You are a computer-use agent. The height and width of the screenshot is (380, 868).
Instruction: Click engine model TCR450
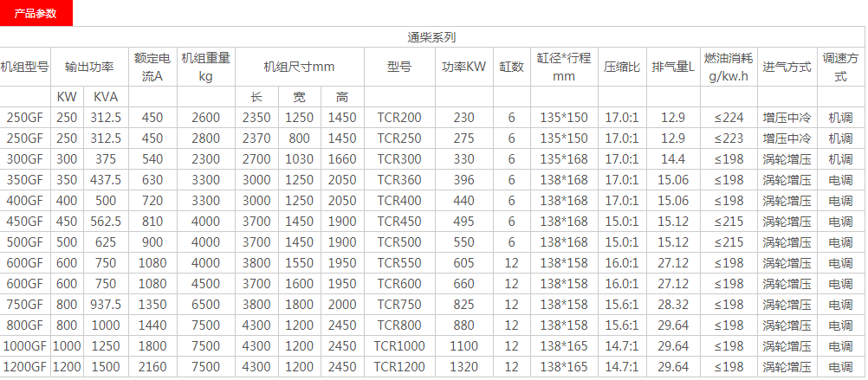(x=399, y=222)
